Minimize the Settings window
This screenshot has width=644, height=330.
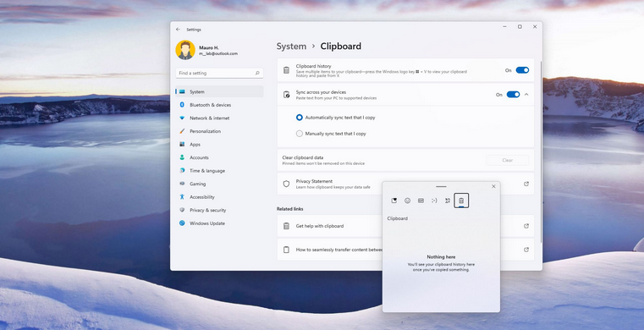point(504,27)
